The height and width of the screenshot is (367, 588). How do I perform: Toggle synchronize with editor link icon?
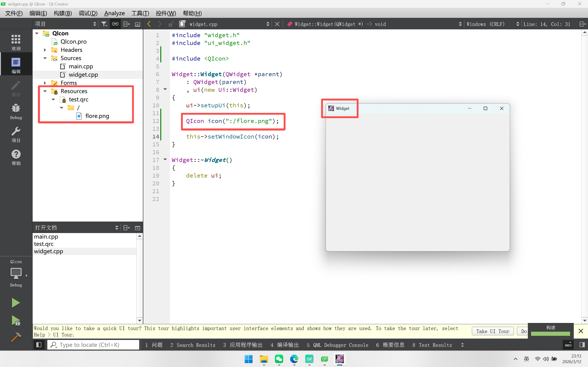pyautogui.click(x=115, y=24)
